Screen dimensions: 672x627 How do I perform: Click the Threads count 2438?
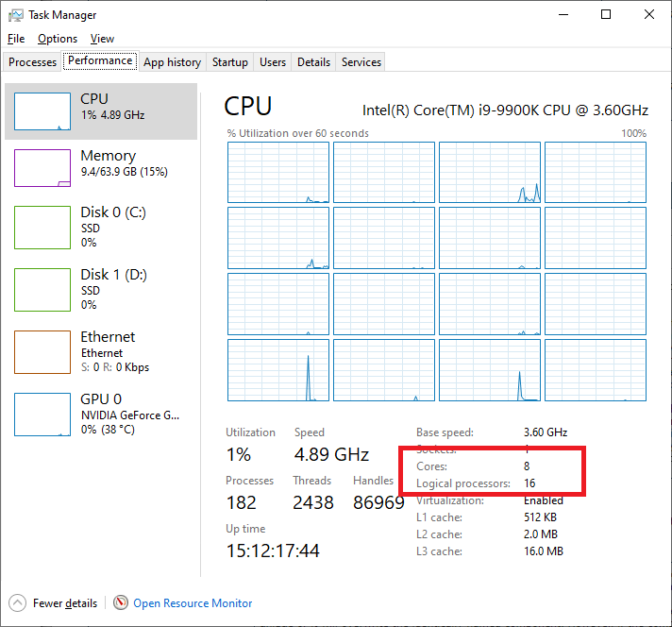313,502
